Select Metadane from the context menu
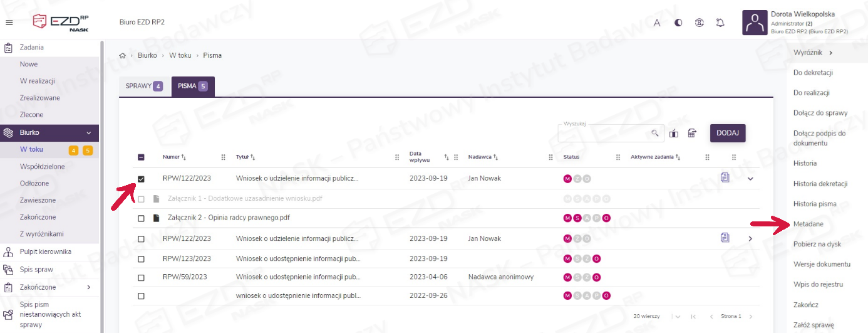 click(808, 224)
